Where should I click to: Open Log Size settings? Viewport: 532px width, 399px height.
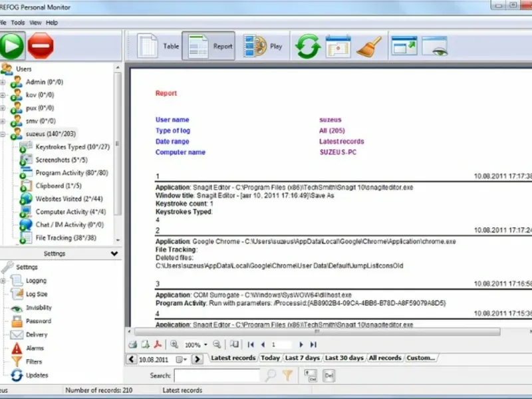pyautogui.click(x=37, y=294)
